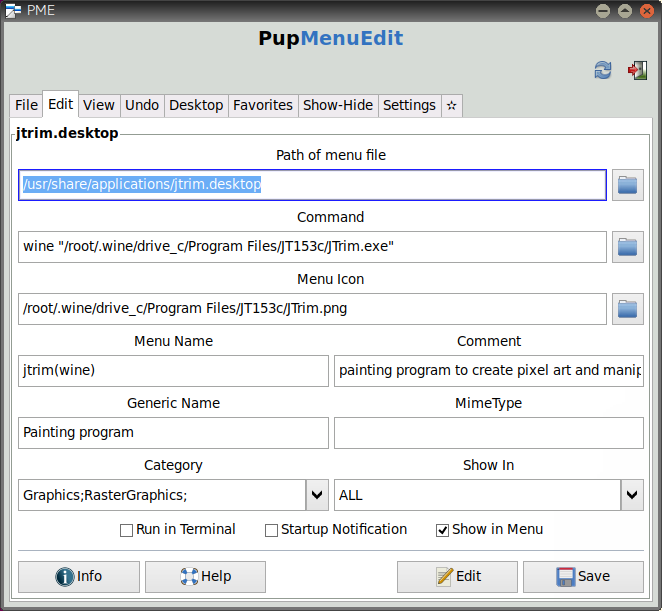Viewport: 662px width, 611px height.
Task: Click the Help button
Action: pyautogui.click(x=206, y=577)
